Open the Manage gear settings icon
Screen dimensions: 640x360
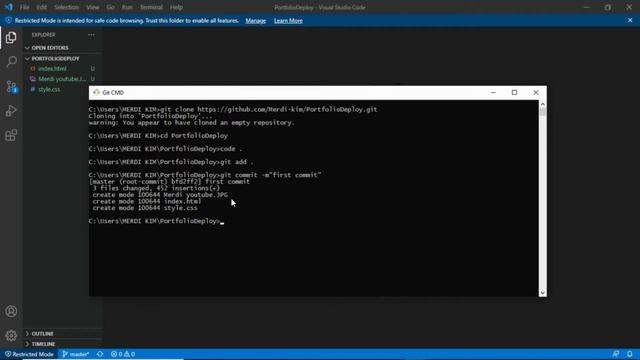[11, 336]
